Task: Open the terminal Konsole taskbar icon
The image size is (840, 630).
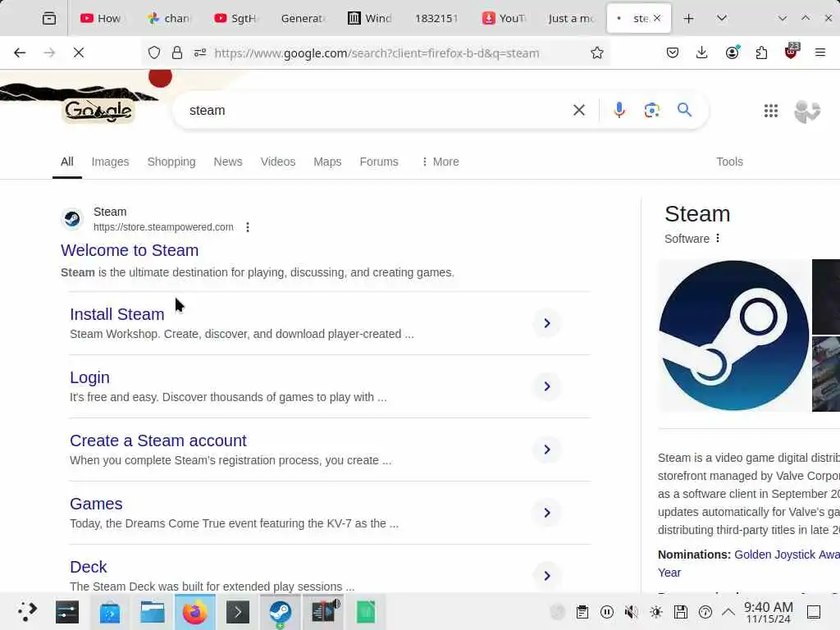Action: pyautogui.click(x=238, y=612)
